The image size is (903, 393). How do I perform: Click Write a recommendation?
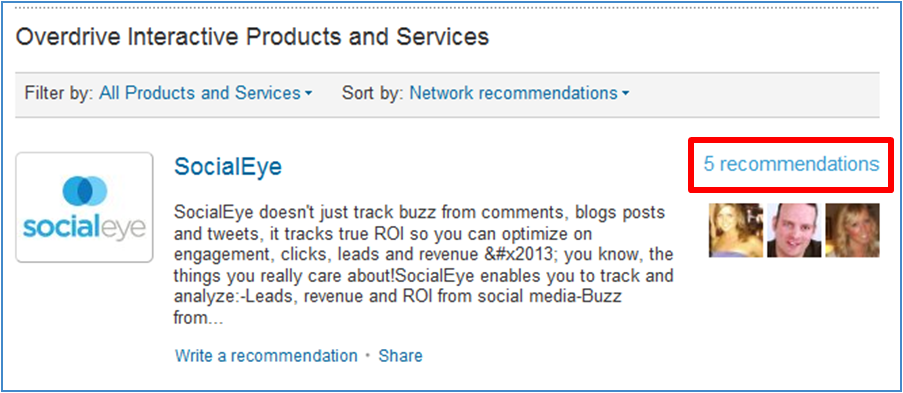point(266,356)
